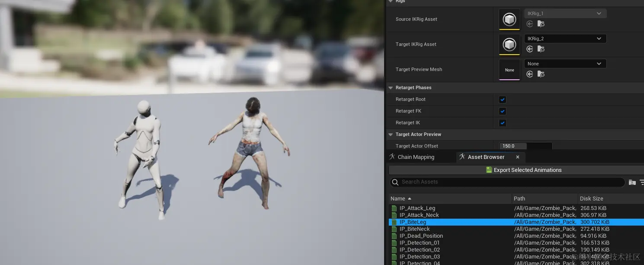Click the IP_Detection_01 animation asset icon
This screenshot has height=265, width=644.
394,243
